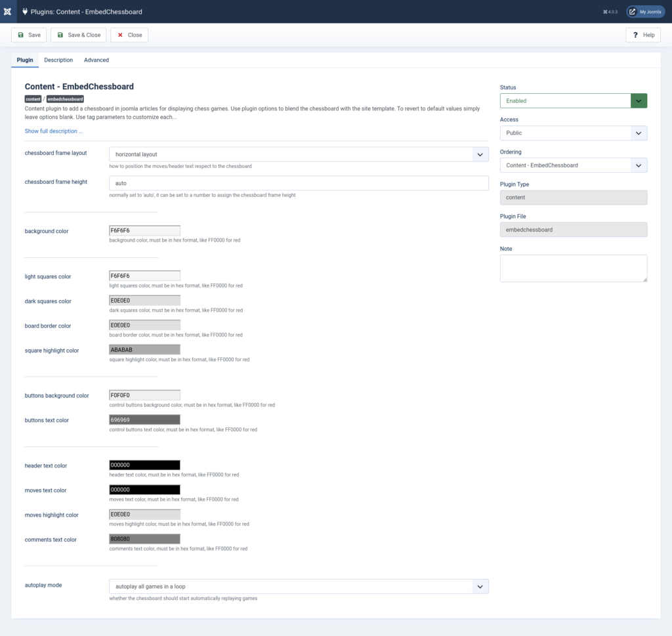Screen dimensions: 672x636
Task: Click the chessboard frame height input field
Action: 299,183
